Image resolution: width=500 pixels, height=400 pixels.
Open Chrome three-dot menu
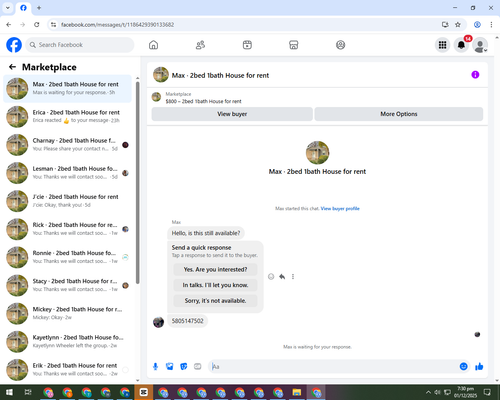coord(491,25)
